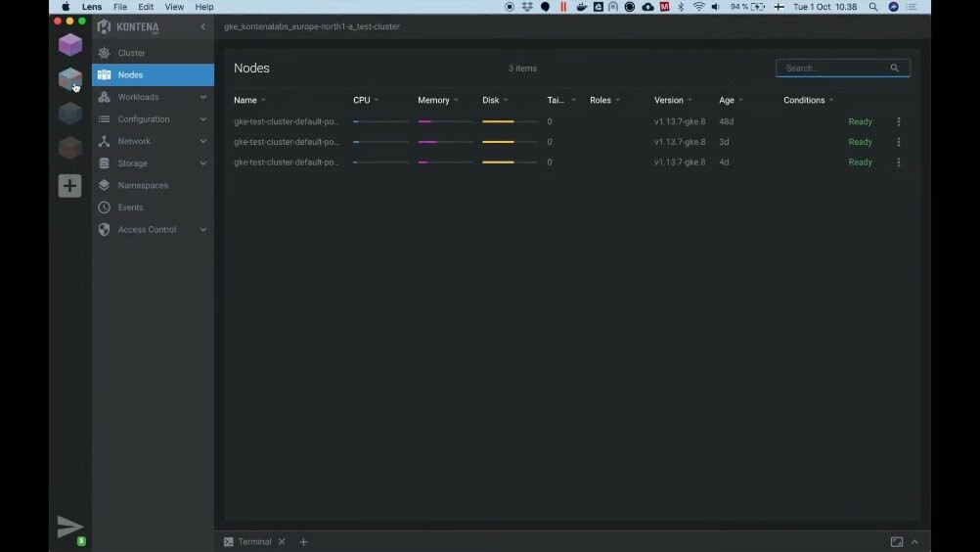Sort nodes by the Age column
This screenshot has height=552, width=980.
point(727,100)
